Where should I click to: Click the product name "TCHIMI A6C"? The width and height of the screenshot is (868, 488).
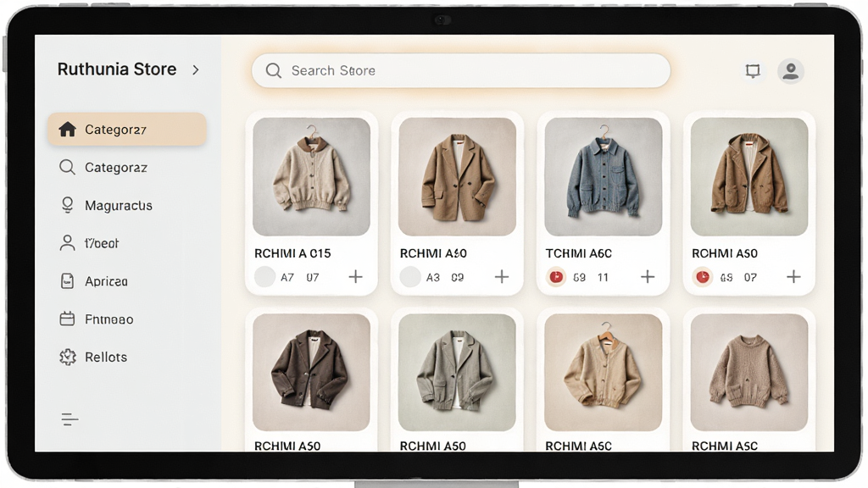click(x=578, y=253)
